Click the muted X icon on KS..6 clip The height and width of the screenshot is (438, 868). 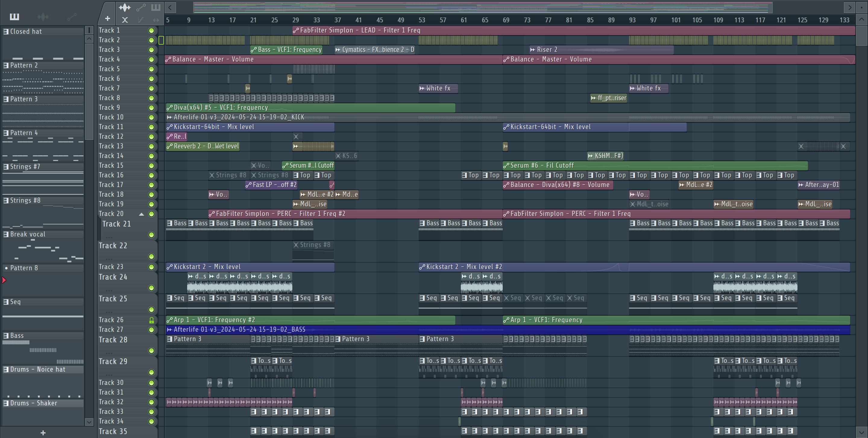coord(338,156)
